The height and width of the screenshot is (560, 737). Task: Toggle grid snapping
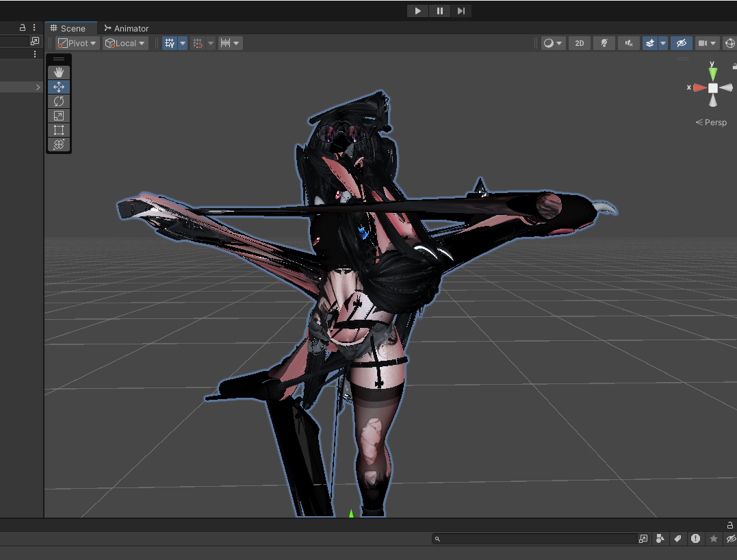pyautogui.click(x=198, y=43)
